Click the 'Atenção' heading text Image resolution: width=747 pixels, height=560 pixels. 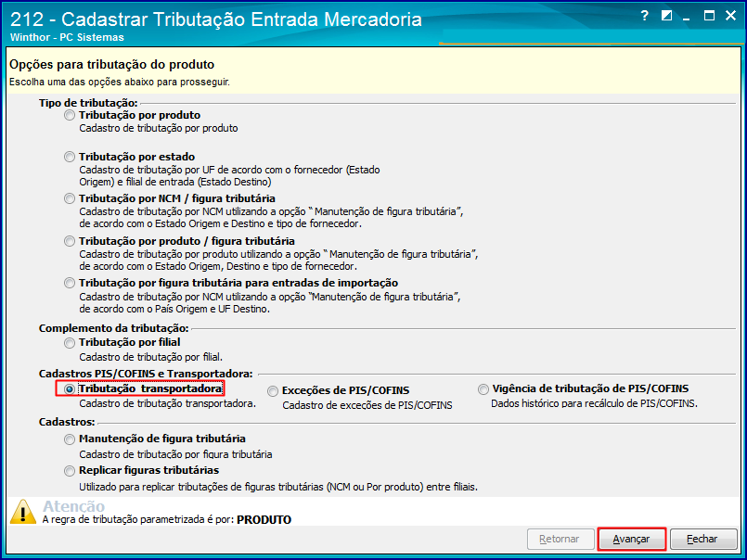[74, 506]
